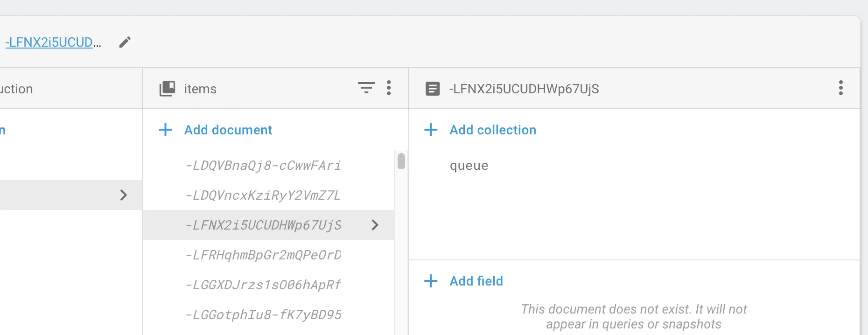Expand the highlighted row chevron in left panel
The image size is (868, 335).
tap(124, 195)
